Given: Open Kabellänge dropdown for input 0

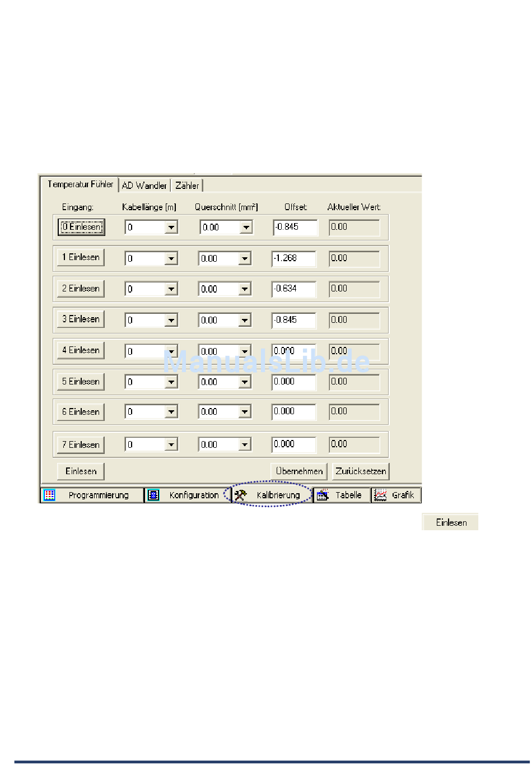Looking at the screenshot, I should (171, 228).
